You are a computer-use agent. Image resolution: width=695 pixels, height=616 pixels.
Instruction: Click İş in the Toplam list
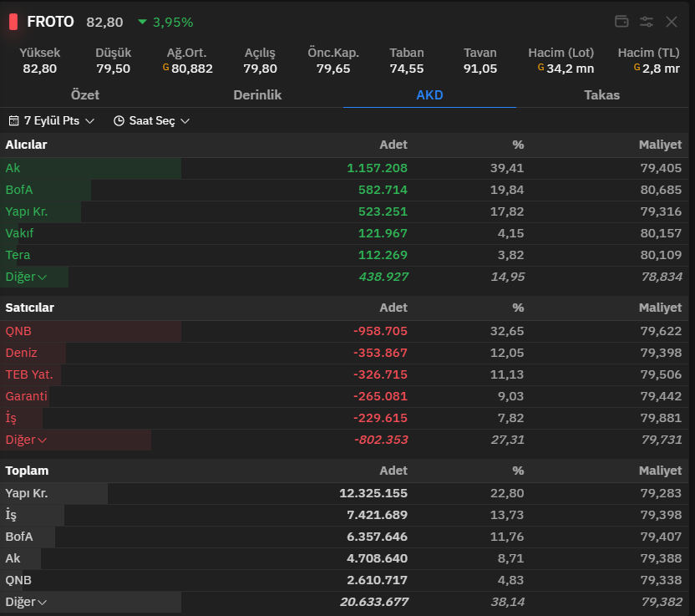coord(11,516)
